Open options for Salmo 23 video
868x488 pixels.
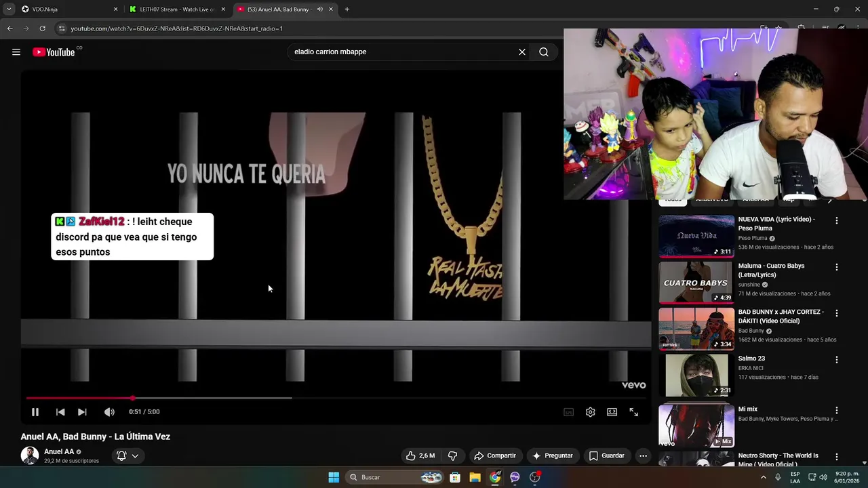click(x=837, y=360)
